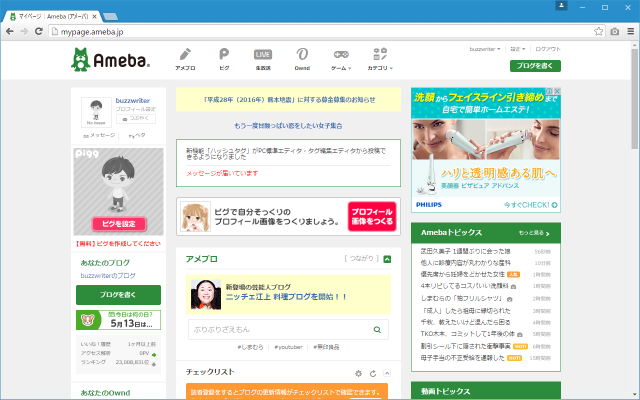Click the Chrome user profile icon
Screen dimensions: 640x400
click(561, 6)
